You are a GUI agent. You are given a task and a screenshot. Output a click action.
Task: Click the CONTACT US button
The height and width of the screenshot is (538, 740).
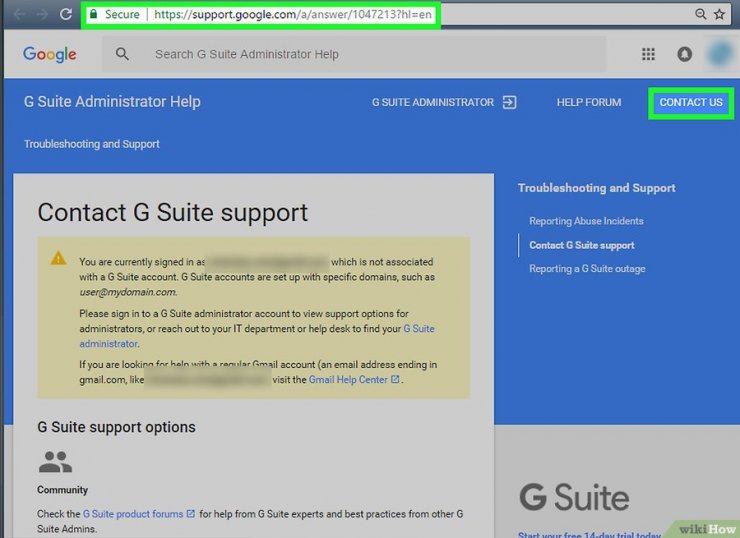691,102
